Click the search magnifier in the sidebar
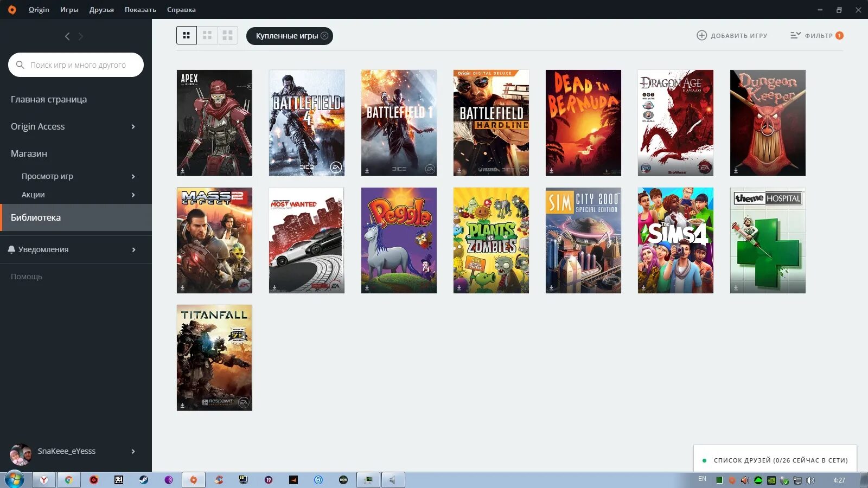 coord(21,65)
